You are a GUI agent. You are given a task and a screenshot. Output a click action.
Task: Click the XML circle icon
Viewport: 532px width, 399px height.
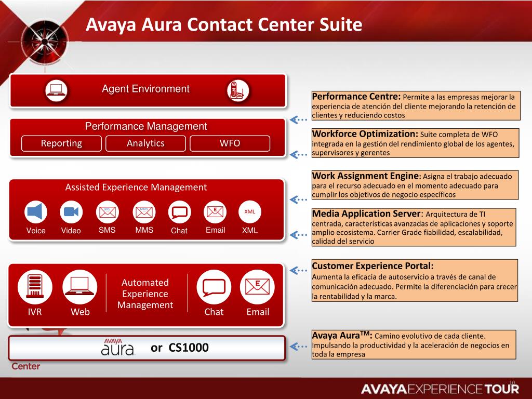pyautogui.click(x=250, y=212)
